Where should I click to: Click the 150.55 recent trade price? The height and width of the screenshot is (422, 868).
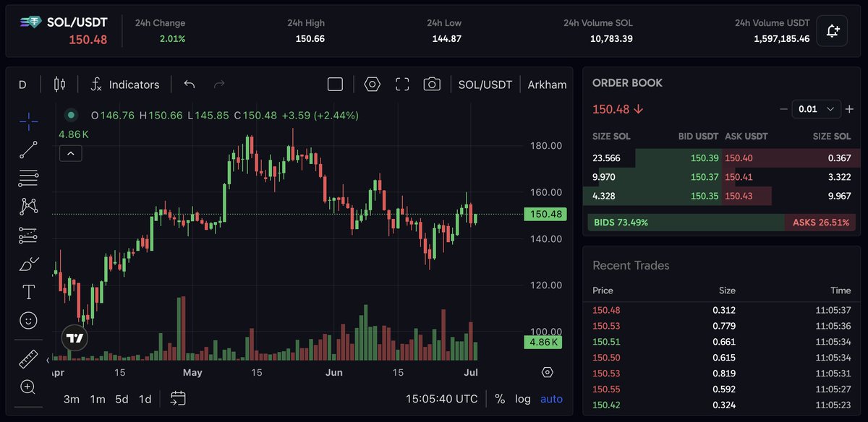point(606,389)
